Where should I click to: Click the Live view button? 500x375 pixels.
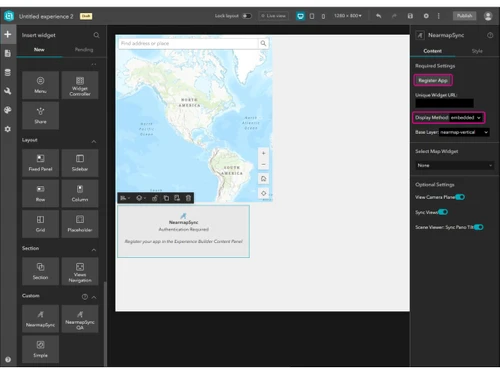[273, 16]
